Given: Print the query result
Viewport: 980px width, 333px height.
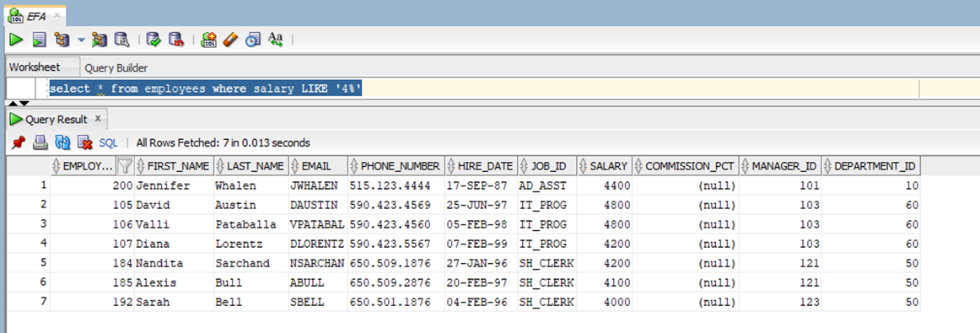Looking at the screenshot, I should pos(40,142).
